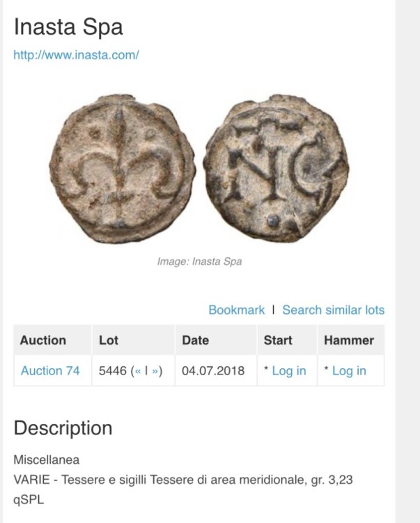Click the Date column header
Image resolution: width=420 pixels, height=523 pixels.
click(195, 340)
